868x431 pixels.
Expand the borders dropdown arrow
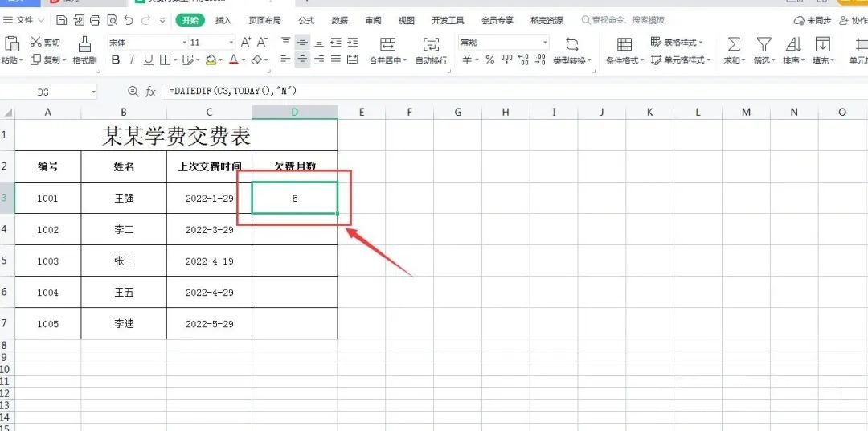(175, 60)
